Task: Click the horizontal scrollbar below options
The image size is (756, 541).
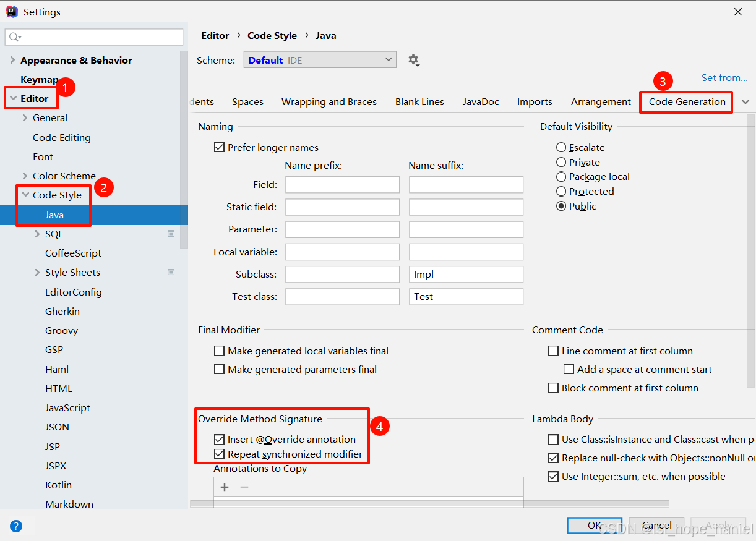Action: click(429, 504)
